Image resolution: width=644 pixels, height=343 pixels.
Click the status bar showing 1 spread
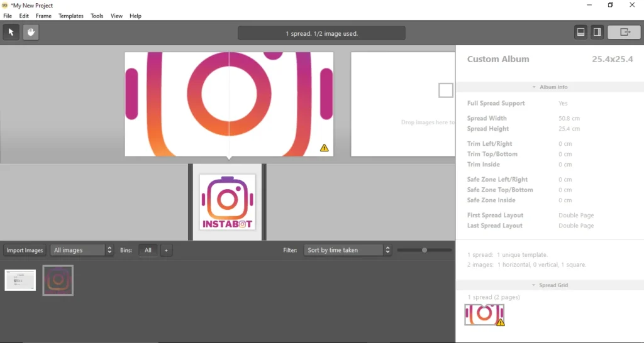coord(321,33)
